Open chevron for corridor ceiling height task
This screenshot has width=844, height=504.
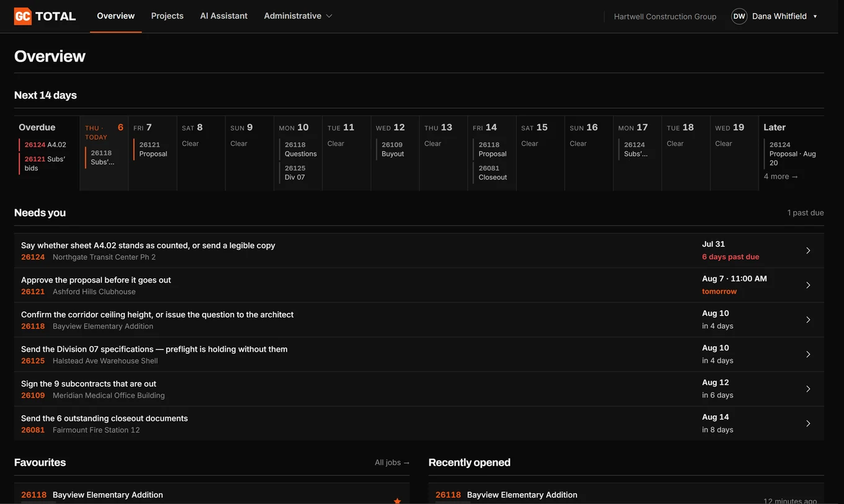coord(808,320)
